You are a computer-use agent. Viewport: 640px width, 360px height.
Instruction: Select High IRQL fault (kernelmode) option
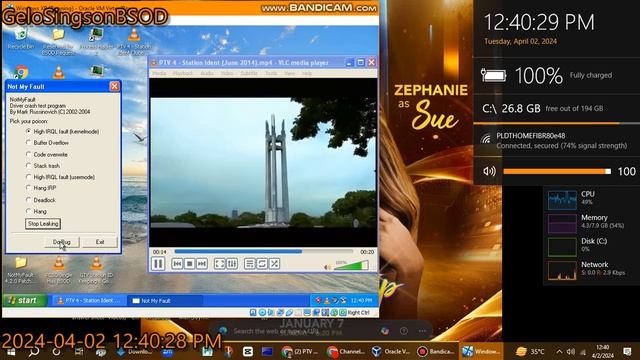click(x=62, y=131)
